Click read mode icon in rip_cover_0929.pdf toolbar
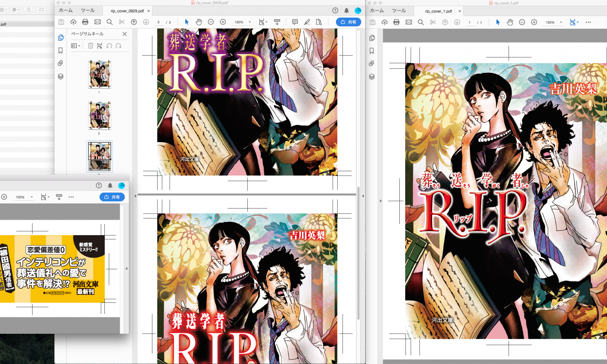Viewport: 607px width, 364px height. click(277, 22)
